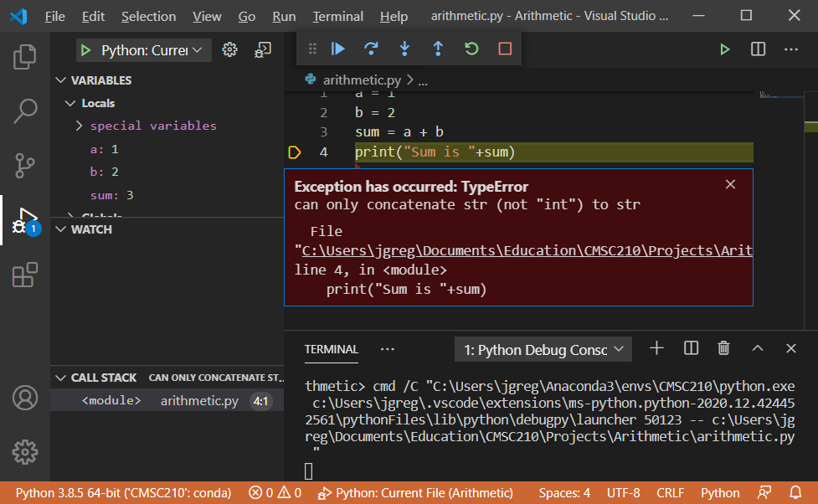
Task: Open the Source Control view
Action: coord(24,166)
